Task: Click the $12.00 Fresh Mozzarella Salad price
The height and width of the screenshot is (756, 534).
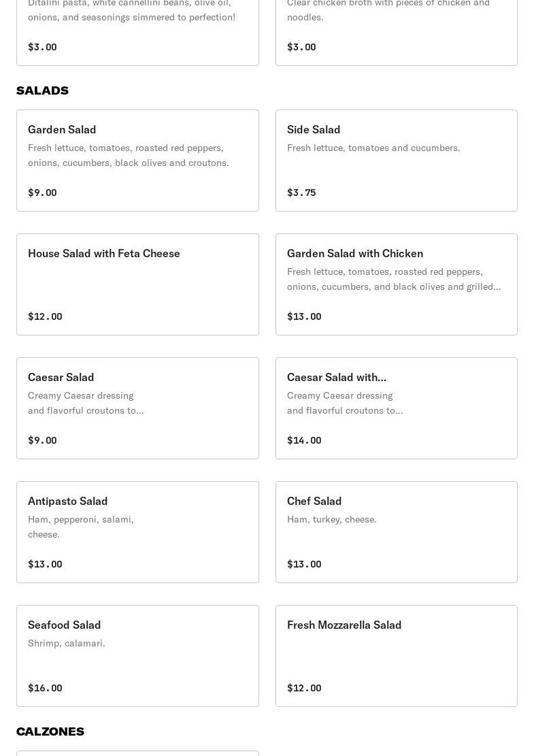Action: [x=304, y=688]
